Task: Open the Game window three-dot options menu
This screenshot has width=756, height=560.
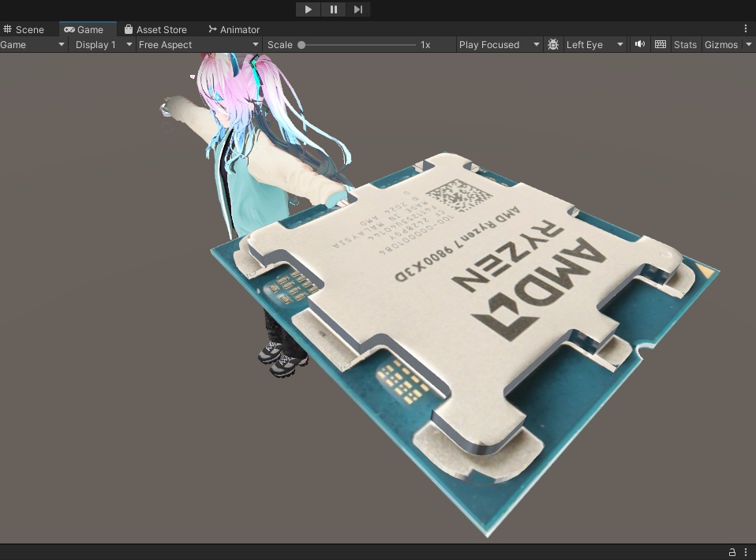Action: pyautogui.click(x=746, y=29)
